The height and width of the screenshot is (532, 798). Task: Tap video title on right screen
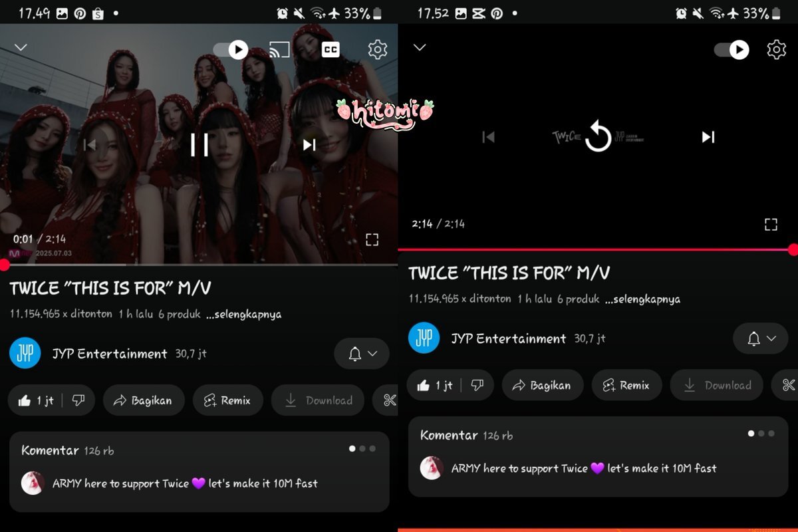509,273
